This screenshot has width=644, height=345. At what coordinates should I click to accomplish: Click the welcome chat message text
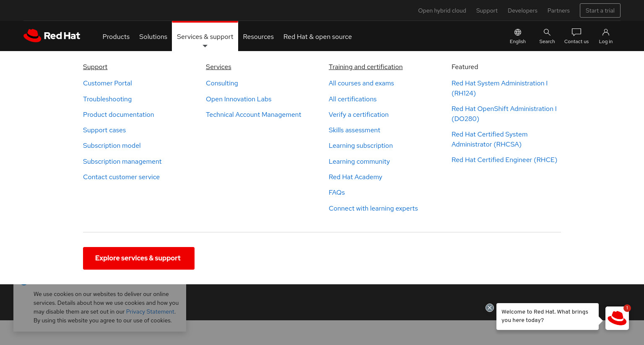click(x=545, y=316)
